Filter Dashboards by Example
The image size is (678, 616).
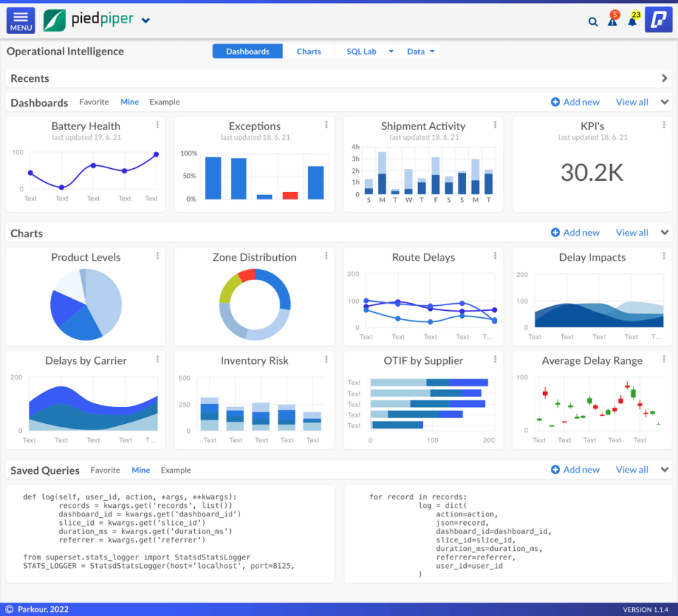[165, 102]
